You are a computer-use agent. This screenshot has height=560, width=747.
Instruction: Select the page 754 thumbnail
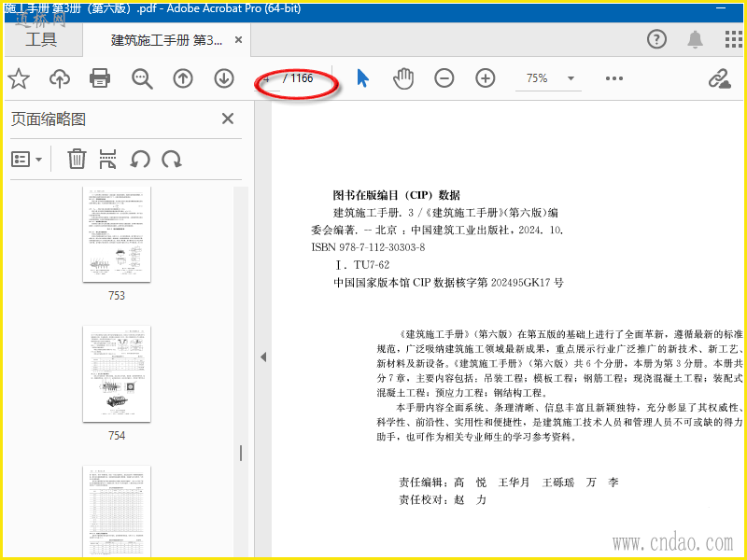pyautogui.click(x=117, y=374)
